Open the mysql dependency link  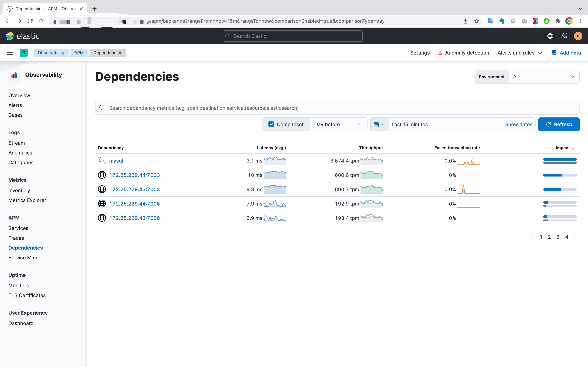(116, 161)
